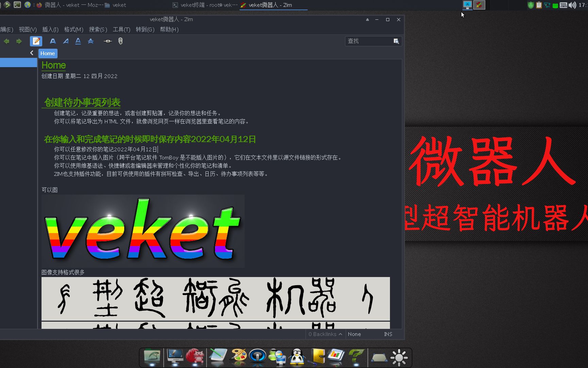Switch to the second workspace in pager
The height and width of the screenshot is (368, 588).
[x=479, y=5]
